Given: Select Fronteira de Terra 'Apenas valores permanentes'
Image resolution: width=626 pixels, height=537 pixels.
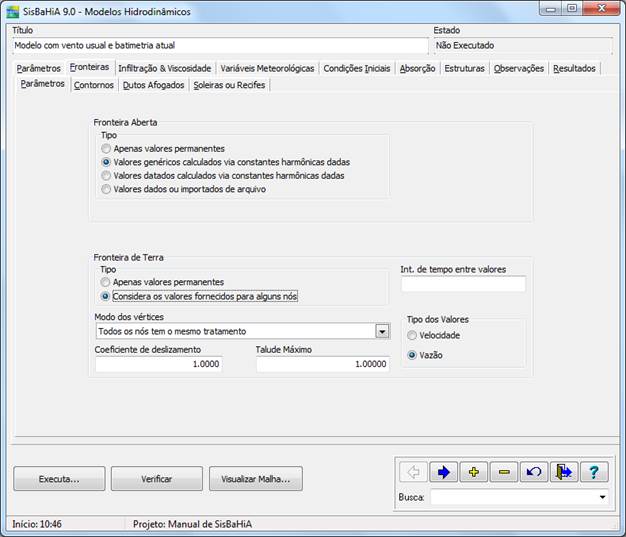Looking at the screenshot, I should pyautogui.click(x=162, y=282).
